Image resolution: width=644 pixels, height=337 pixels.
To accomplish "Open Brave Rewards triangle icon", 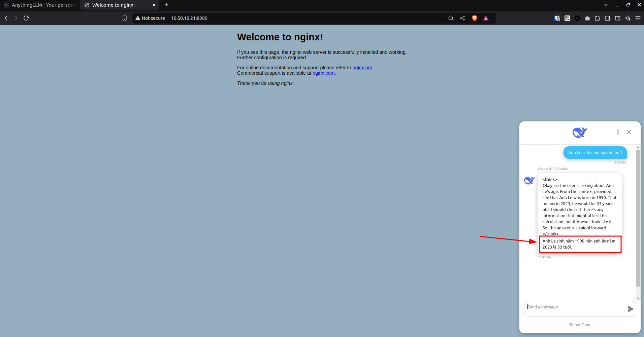I will coord(486,18).
